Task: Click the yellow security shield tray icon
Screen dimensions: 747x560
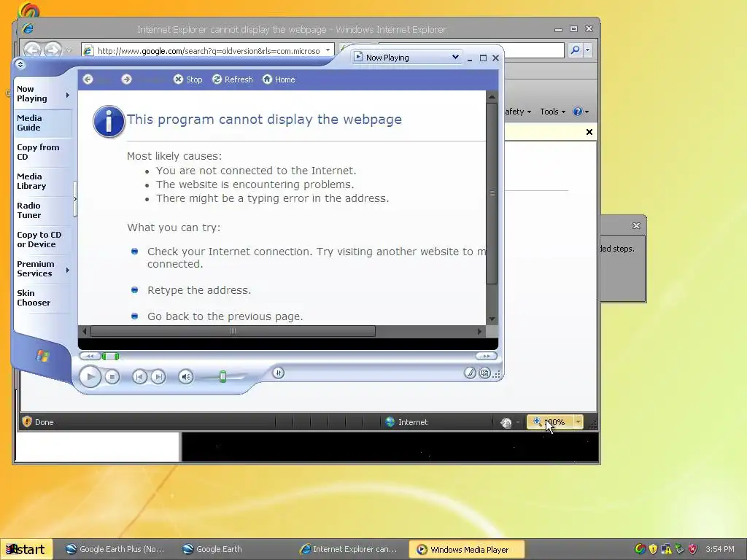Action: point(653,549)
